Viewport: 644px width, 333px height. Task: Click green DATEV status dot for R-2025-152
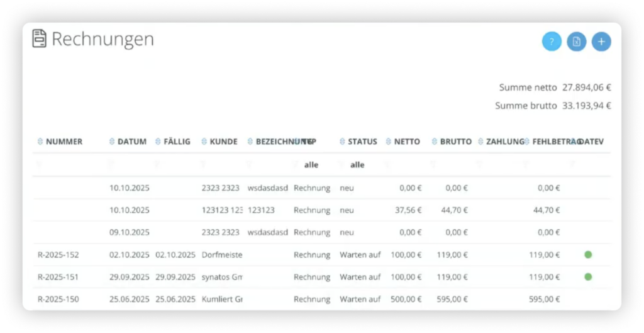588,255
